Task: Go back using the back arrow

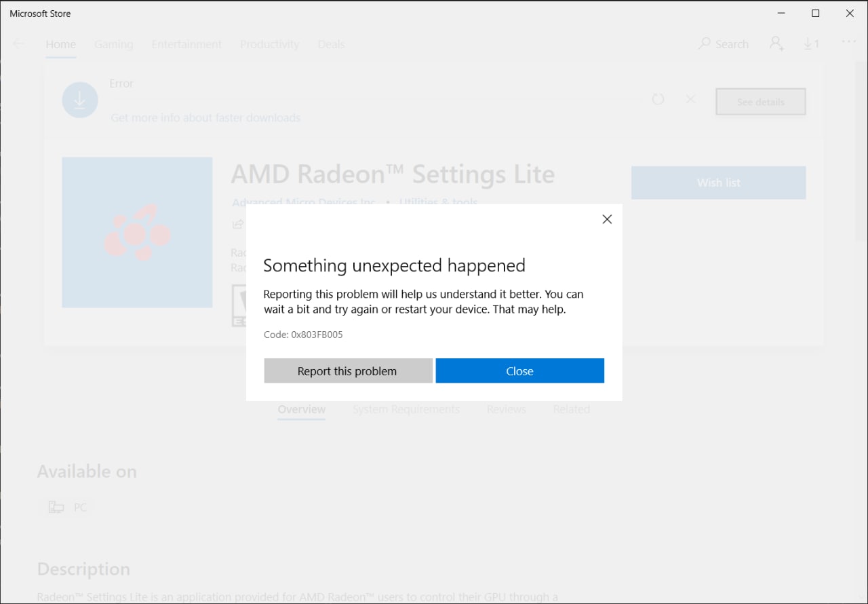Action: tap(19, 44)
